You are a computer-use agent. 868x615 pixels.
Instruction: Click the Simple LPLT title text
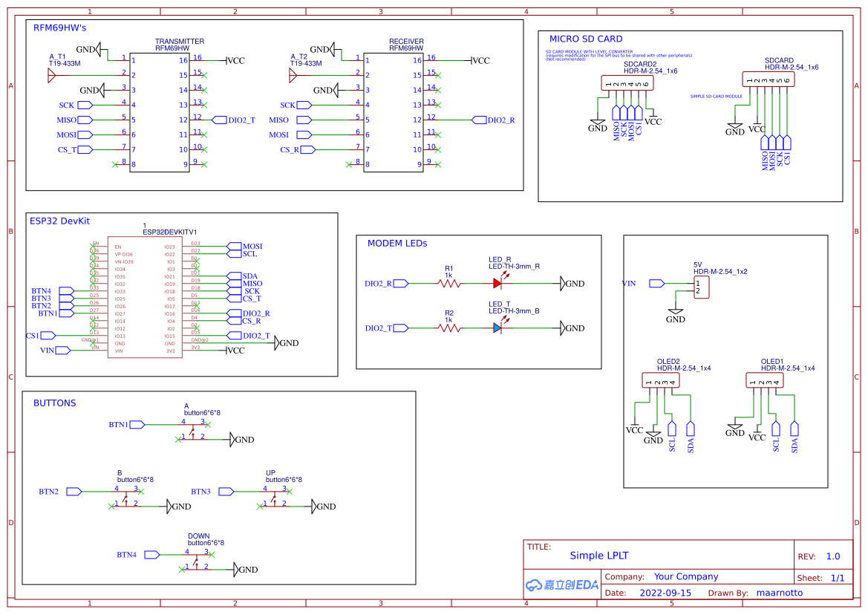600,555
